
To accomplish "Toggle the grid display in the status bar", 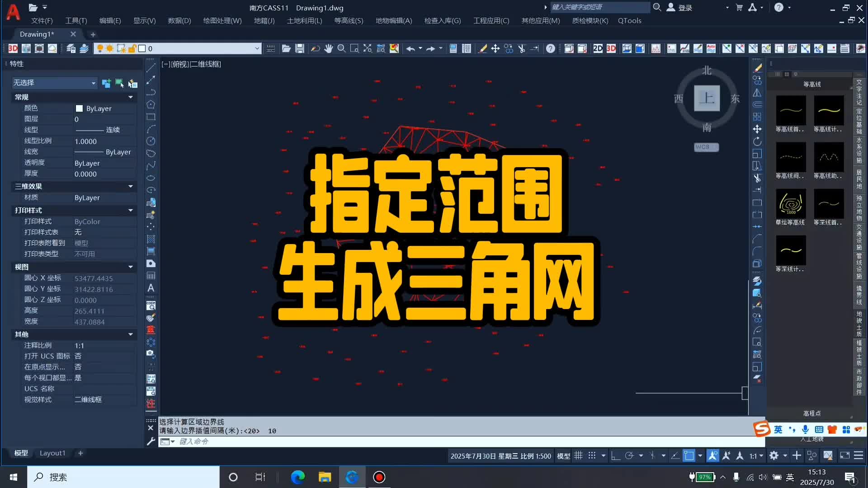I will [579, 456].
